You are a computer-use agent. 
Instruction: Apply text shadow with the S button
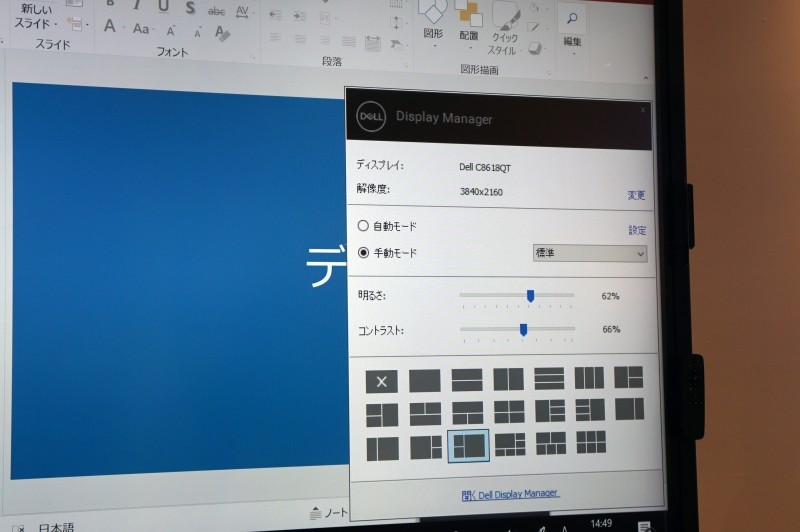point(190,8)
